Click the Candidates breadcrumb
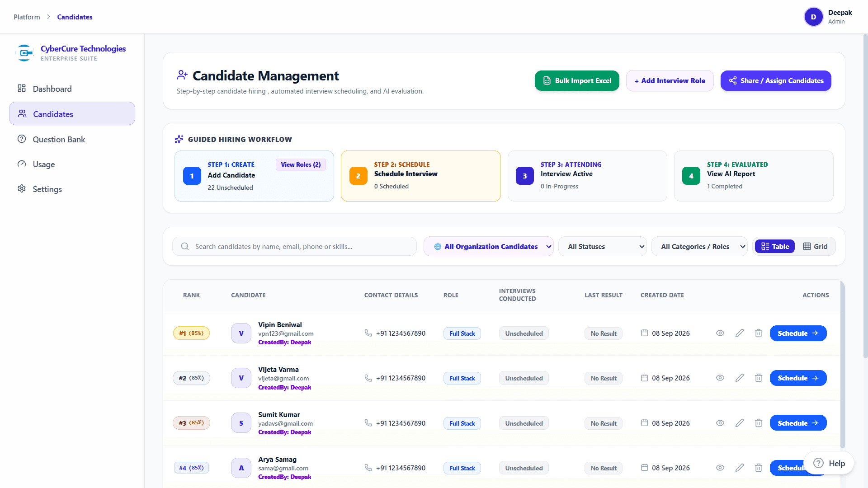This screenshot has width=868, height=488. coord(75,17)
